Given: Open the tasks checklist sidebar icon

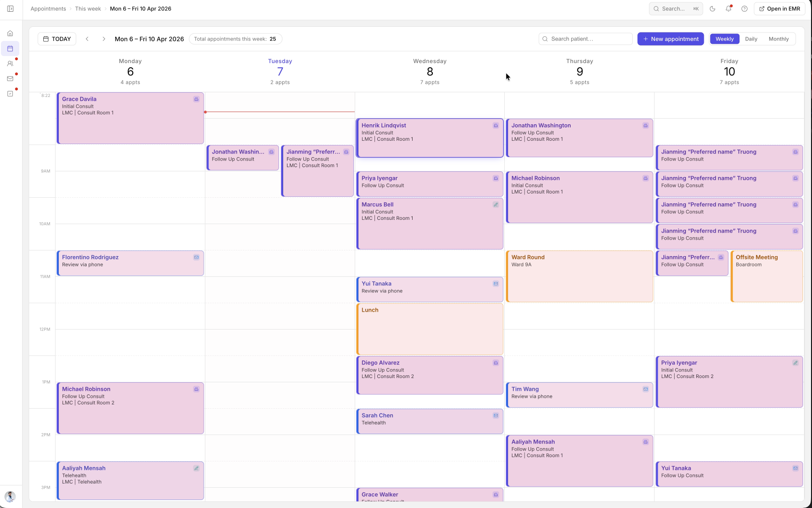Looking at the screenshot, I should [10, 94].
